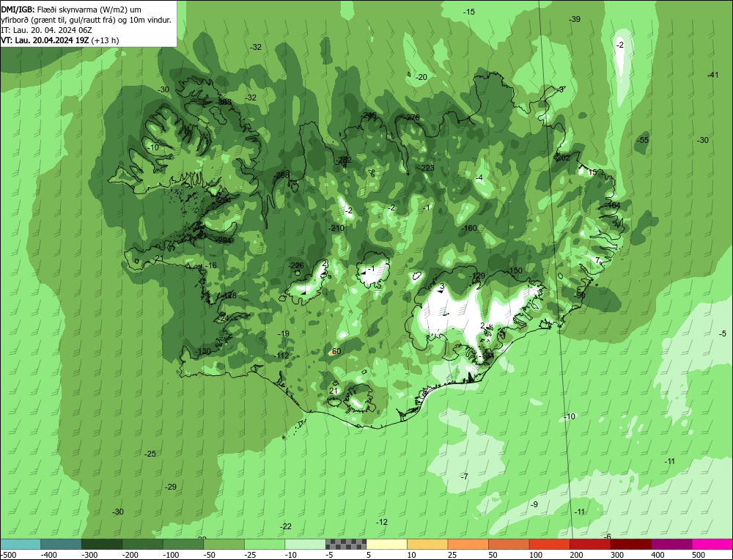
Task: Click the '-160' value on the map
Action: click(469, 228)
